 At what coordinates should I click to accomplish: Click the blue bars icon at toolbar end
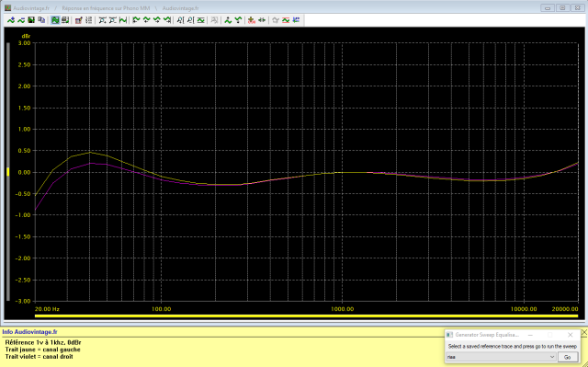click(296, 20)
